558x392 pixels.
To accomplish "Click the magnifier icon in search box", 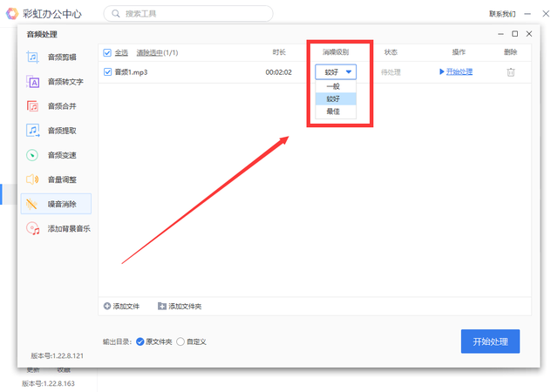I will (116, 14).
